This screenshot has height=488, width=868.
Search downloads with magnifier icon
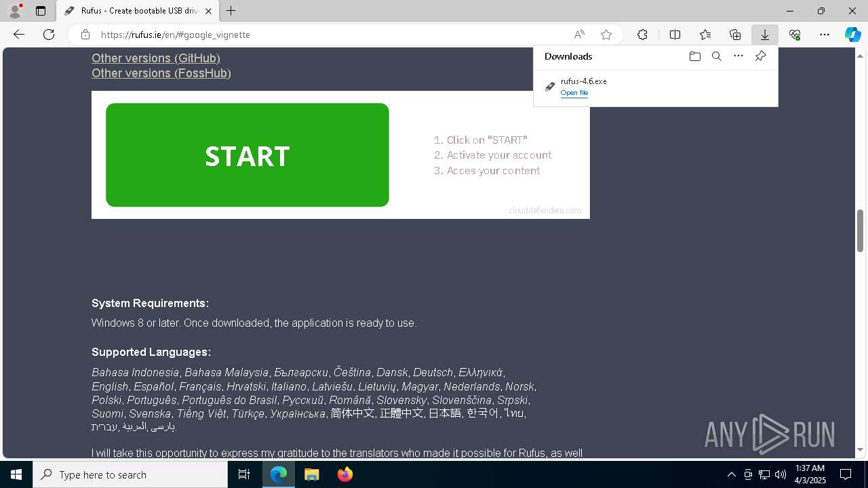point(716,56)
